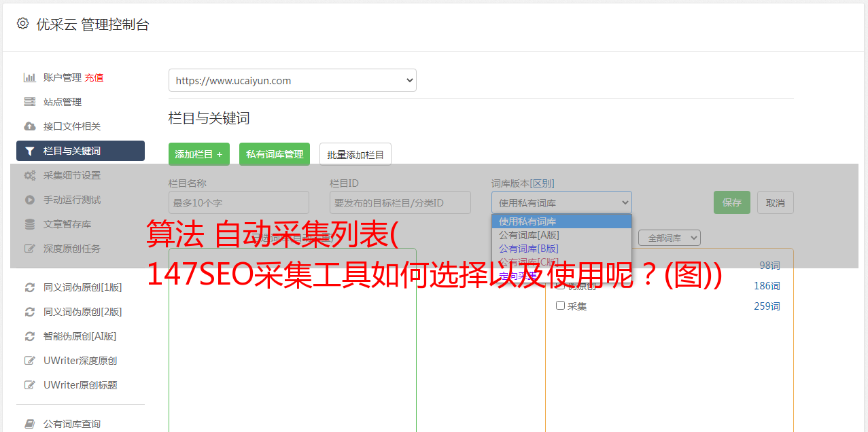Focus the 栏目ID input field
The width and height of the screenshot is (868, 432).
tap(400, 202)
